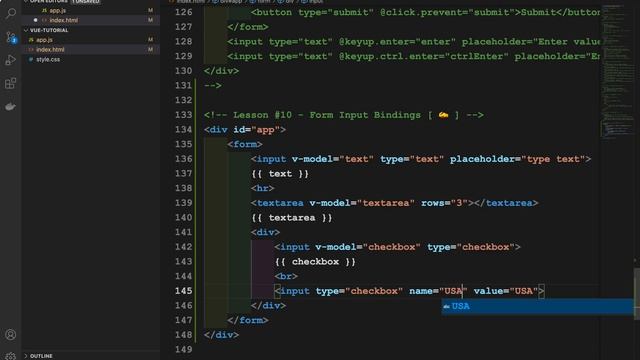The height and width of the screenshot is (360, 640).
Task: Click the br tag on line 144
Action: (286, 277)
